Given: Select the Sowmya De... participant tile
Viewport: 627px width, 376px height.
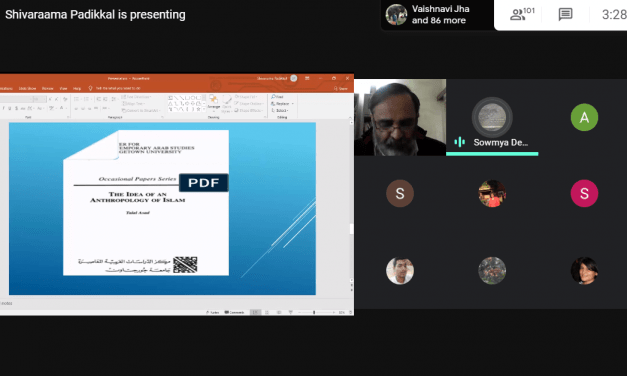Looking at the screenshot, I should 492,117.
